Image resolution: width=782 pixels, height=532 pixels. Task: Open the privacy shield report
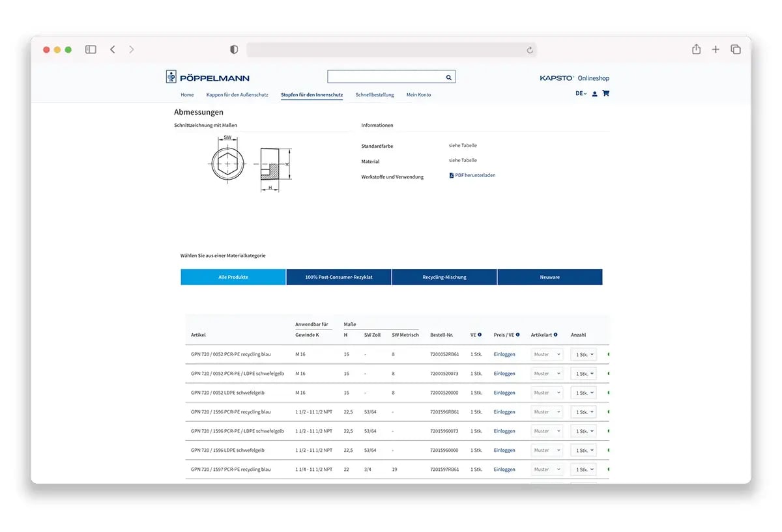[234, 49]
